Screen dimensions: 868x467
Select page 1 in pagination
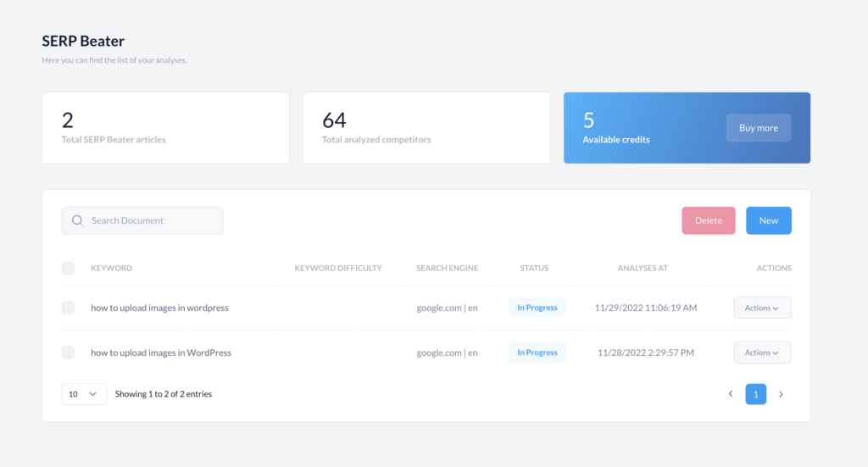[755, 394]
